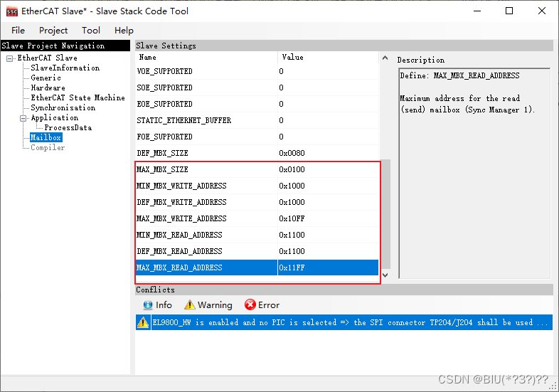Toggle the Warning conflicts filter

tap(208, 305)
